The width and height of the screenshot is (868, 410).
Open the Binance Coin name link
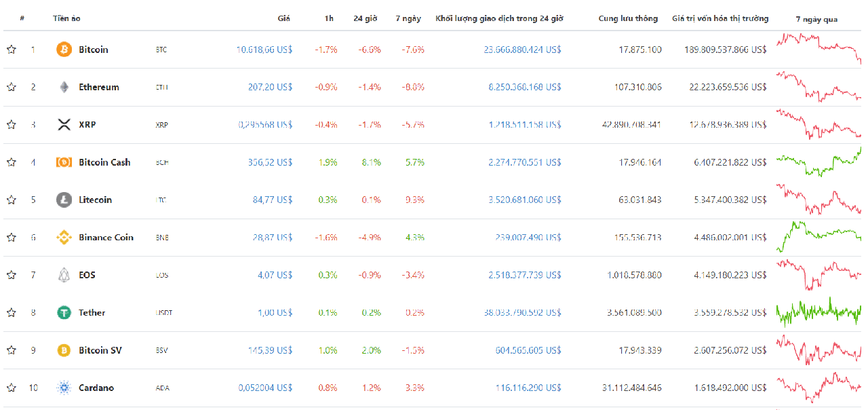point(106,238)
